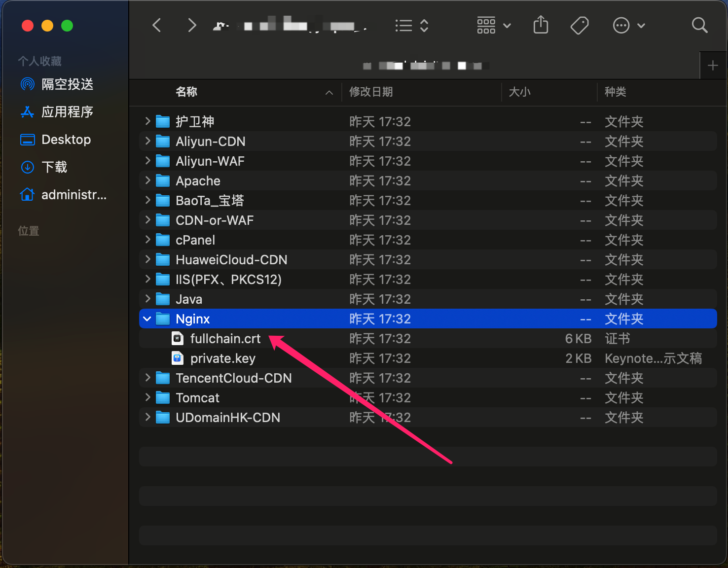Open the more actions ellipsis menu
The width and height of the screenshot is (728, 568).
[628, 26]
